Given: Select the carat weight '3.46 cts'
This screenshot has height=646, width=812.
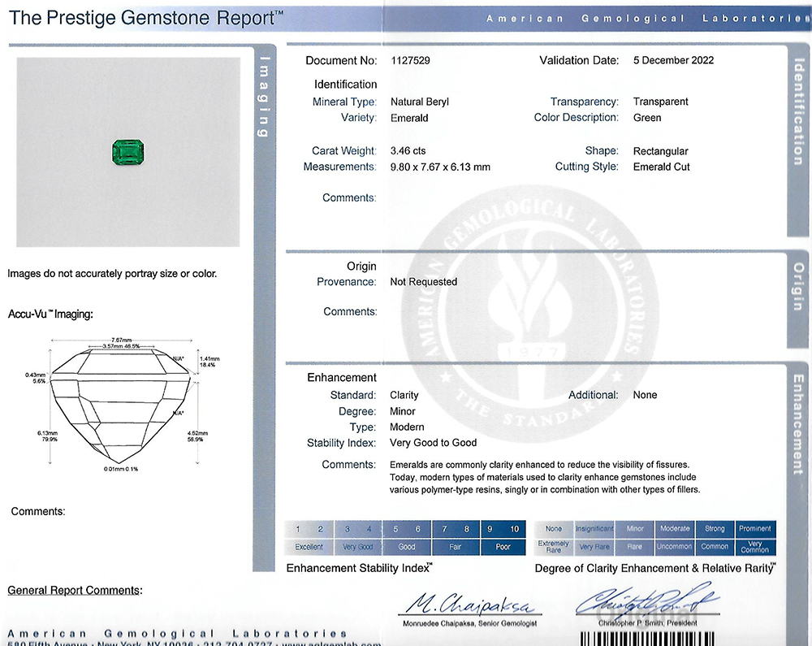Looking at the screenshot, I should (408, 151).
